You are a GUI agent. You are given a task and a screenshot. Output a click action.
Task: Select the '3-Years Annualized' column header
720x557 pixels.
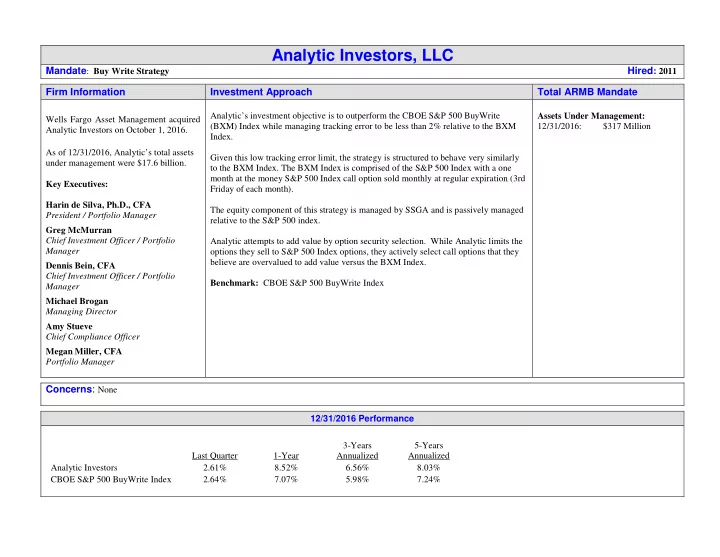[x=357, y=450]
